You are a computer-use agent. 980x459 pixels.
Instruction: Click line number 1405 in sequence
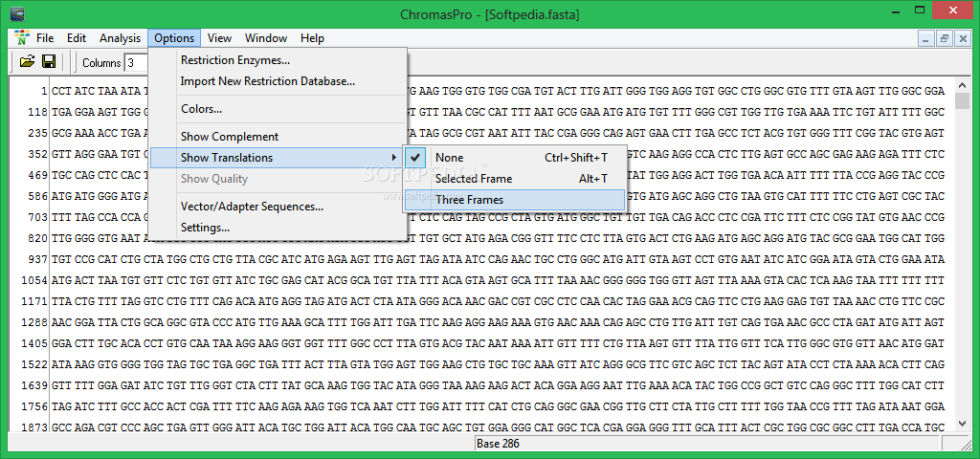point(34,343)
